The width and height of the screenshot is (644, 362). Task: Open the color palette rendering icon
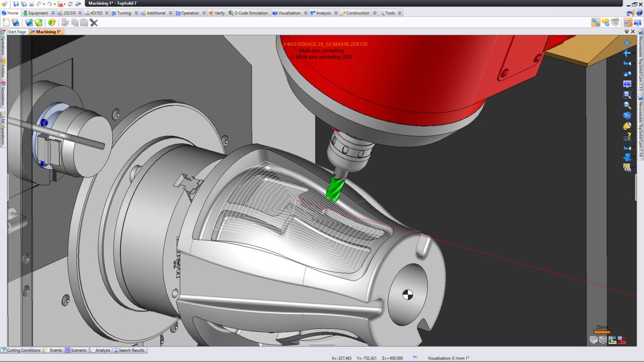[627, 126]
